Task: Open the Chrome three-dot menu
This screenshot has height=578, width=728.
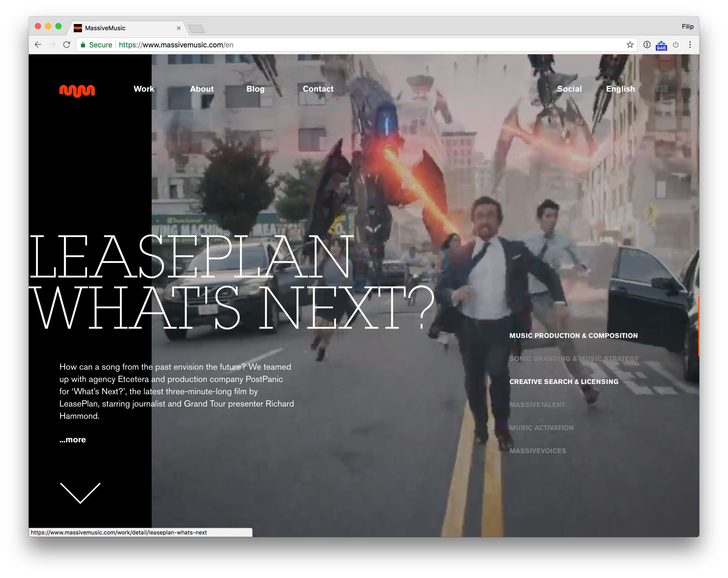Action: coord(690,45)
